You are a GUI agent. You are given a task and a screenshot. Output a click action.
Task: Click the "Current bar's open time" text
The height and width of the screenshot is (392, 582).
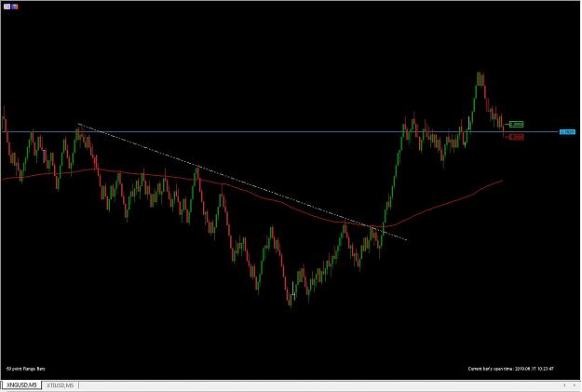510,369
